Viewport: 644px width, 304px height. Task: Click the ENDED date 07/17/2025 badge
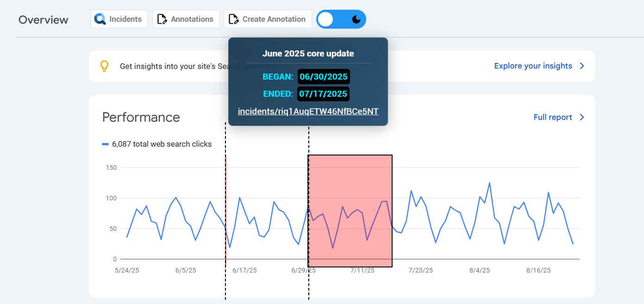tap(323, 94)
